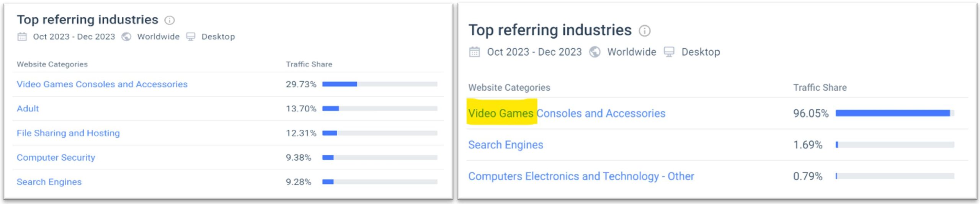
Task: Click Website Categories header in left panel
Action: [52, 64]
